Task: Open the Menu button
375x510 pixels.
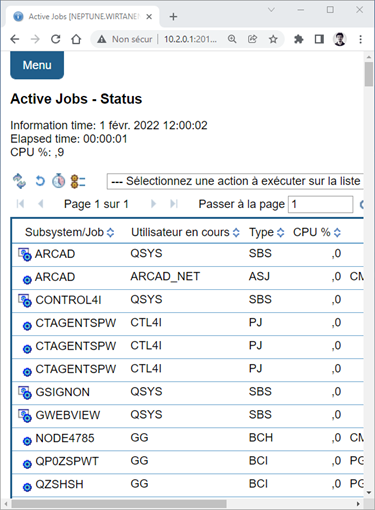Action: coord(37,65)
